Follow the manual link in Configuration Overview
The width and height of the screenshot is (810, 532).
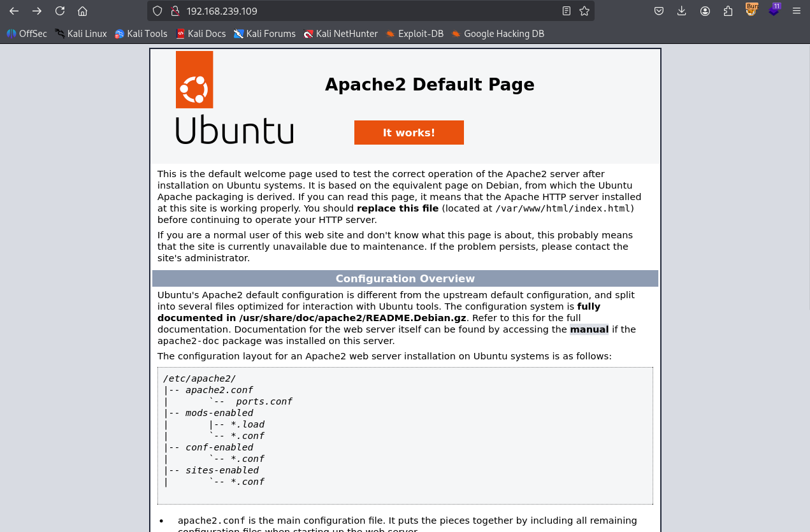(x=589, y=329)
